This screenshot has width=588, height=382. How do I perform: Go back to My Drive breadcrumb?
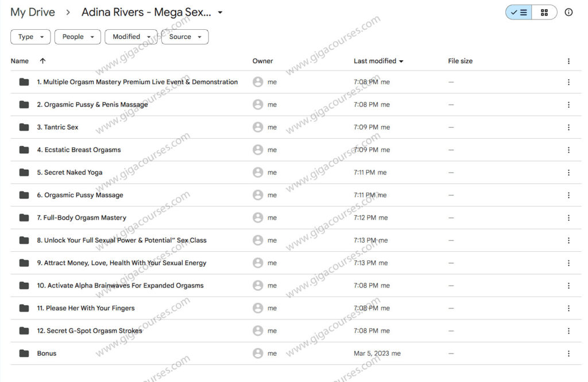pos(33,12)
